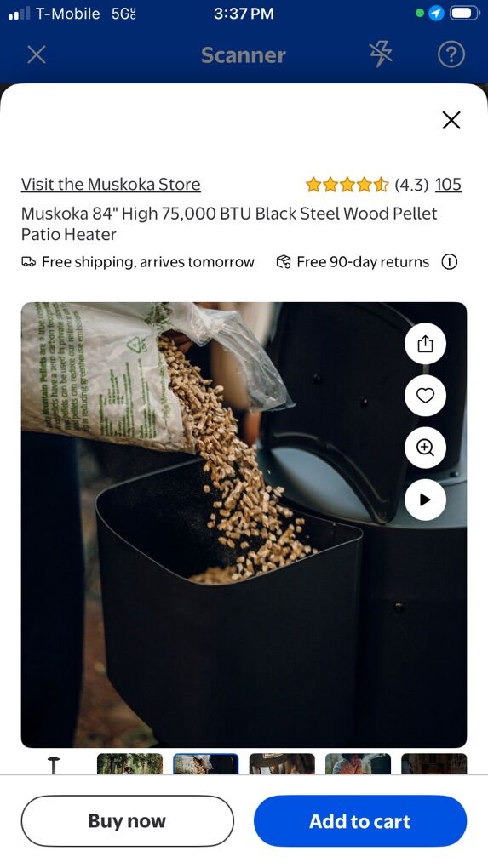488x868 pixels.
Task: Tap the share icon on the product image
Action: [425, 344]
